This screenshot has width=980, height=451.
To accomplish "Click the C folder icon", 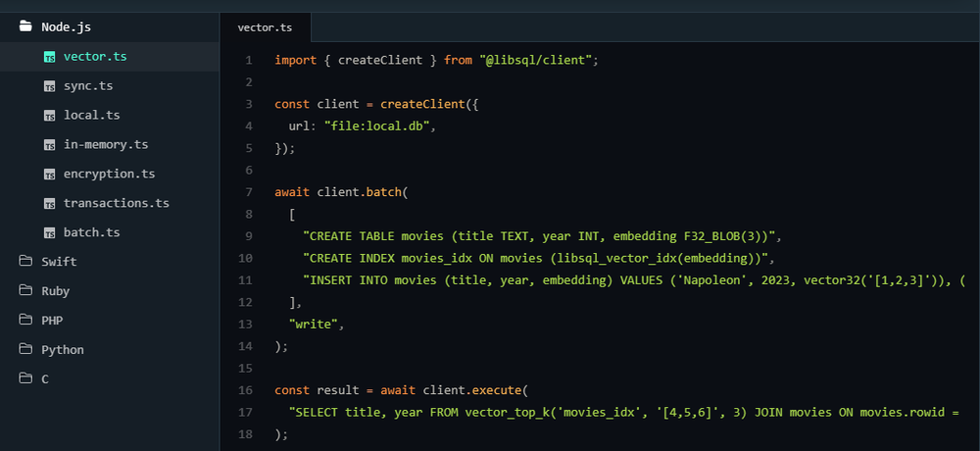I will click(x=25, y=378).
